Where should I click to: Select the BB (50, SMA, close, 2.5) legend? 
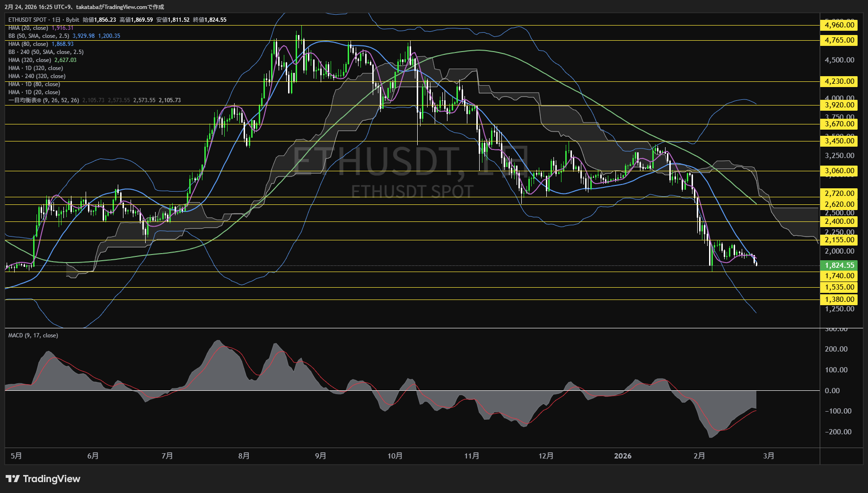(x=39, y=36)
